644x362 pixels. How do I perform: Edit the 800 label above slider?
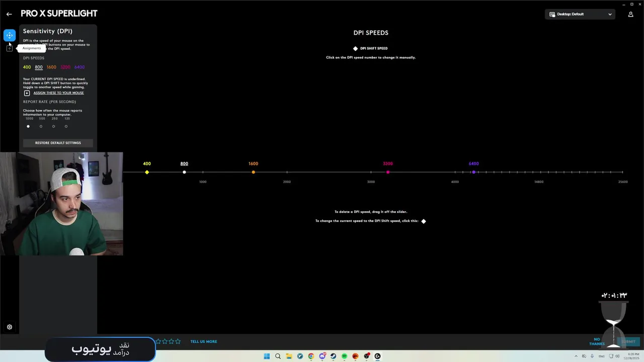pyautogui.click(x=184, y=163)
